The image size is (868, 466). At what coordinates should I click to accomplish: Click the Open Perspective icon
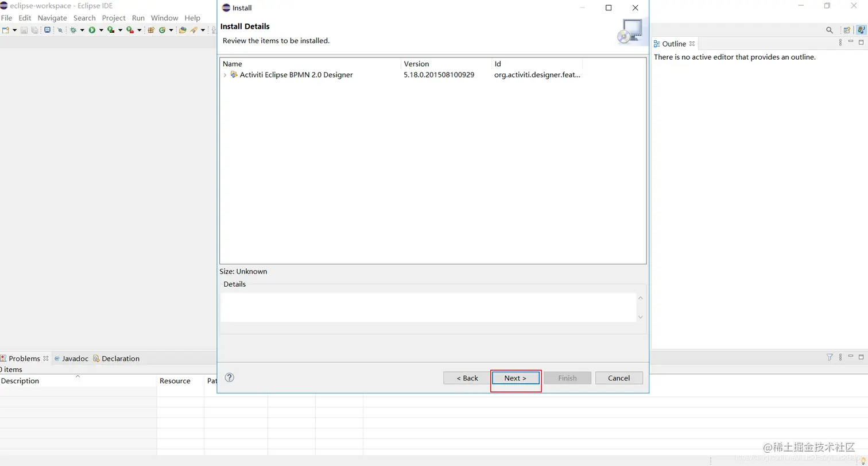[x=847, y=30]
